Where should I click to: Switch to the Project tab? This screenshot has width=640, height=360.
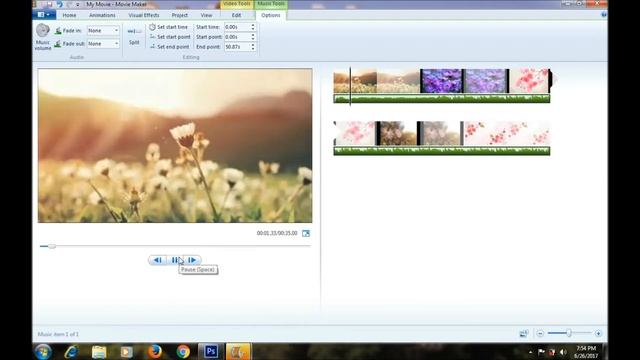[x=180, y=15]
